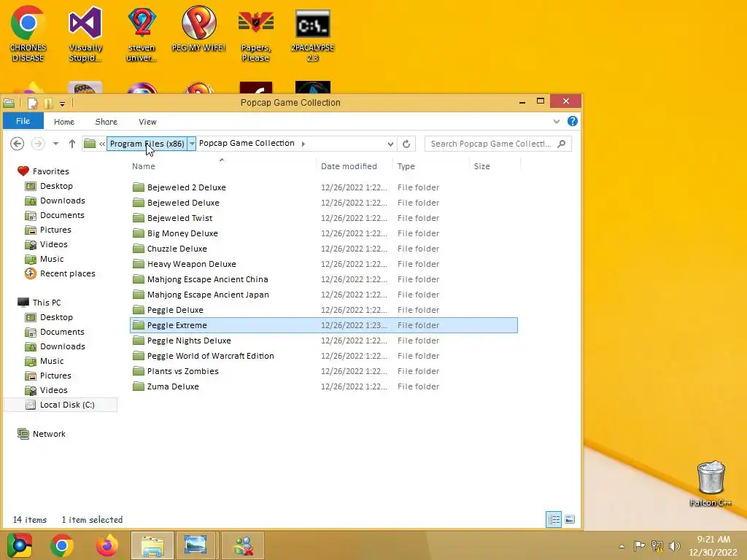Switch to Details view in status bar
The width and height of the screenshot is (747, 560).
(x=554, y=519)
